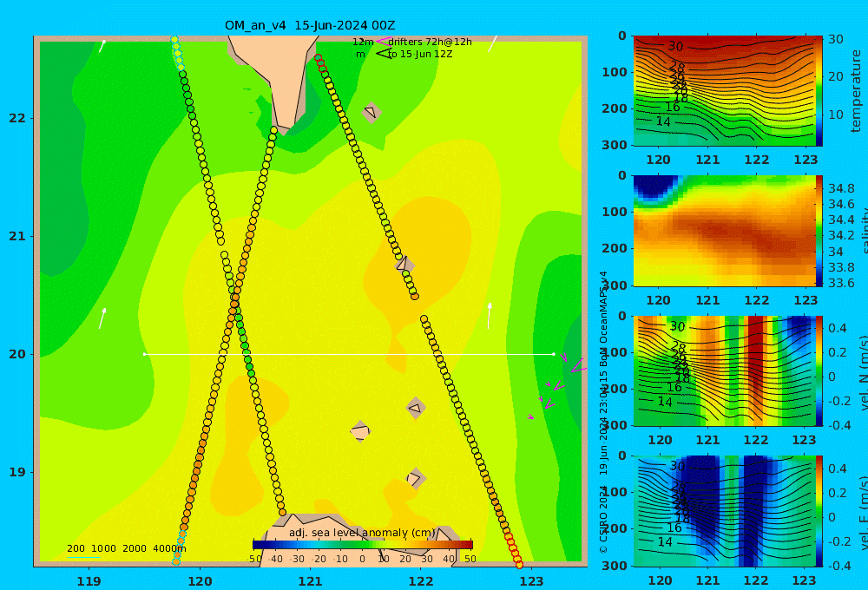Click the magenta drifter arrow symbol in the legend
Screen dimensions: 868x590
tap(384, 41)
